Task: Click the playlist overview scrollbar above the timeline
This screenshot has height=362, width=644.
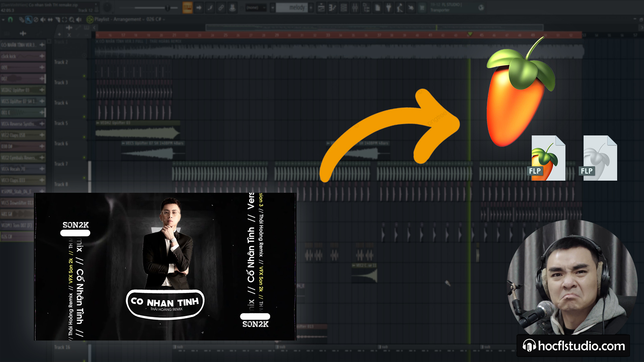Action: 374,27
